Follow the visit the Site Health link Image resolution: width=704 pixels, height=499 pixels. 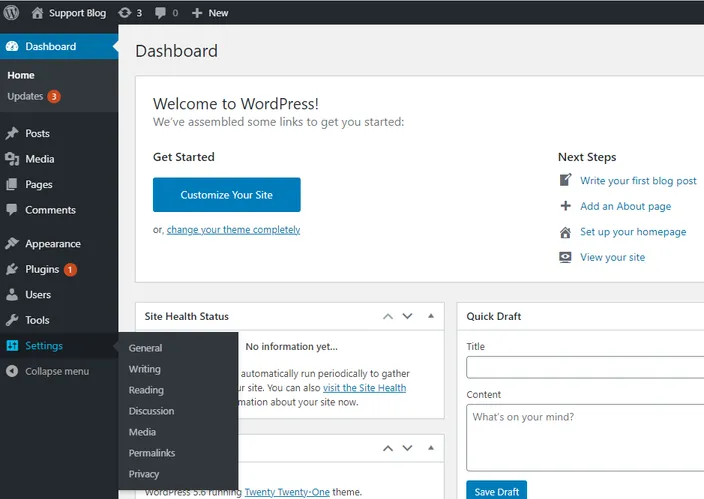click(365, 388)
